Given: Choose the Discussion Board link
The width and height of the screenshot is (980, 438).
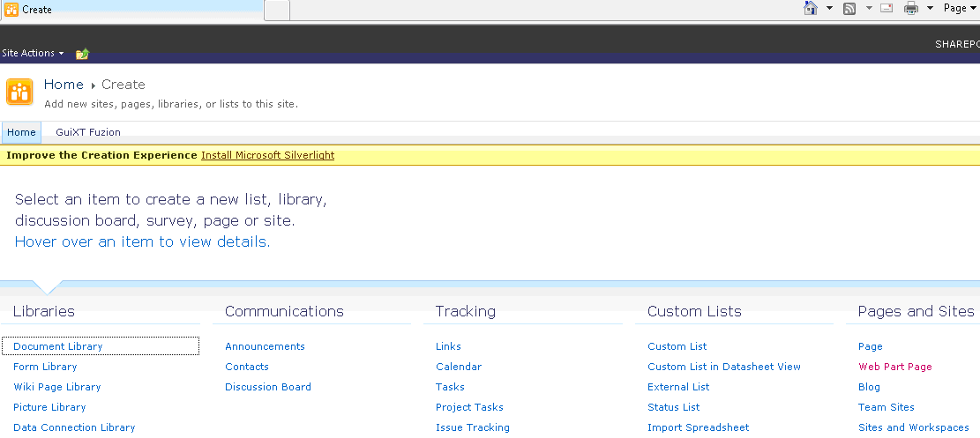Looking at the screenshot, I should coord(268,387).
